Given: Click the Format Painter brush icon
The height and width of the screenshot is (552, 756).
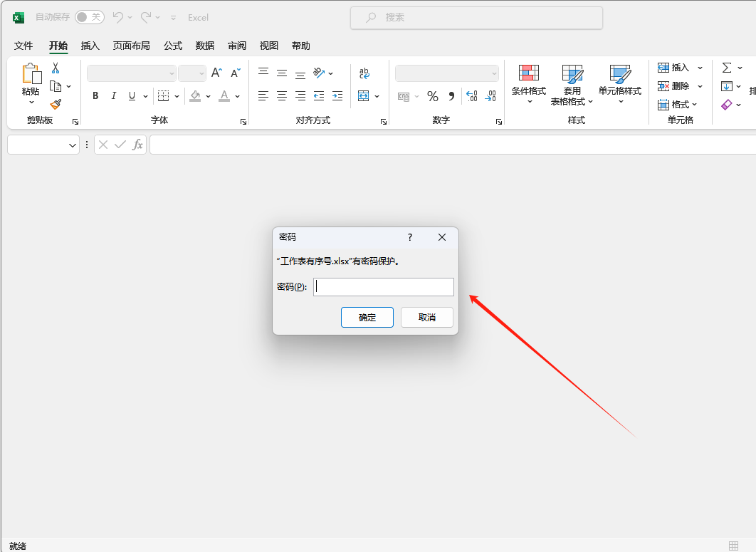Looking at the screenshot, I should [x=56, y=105].
